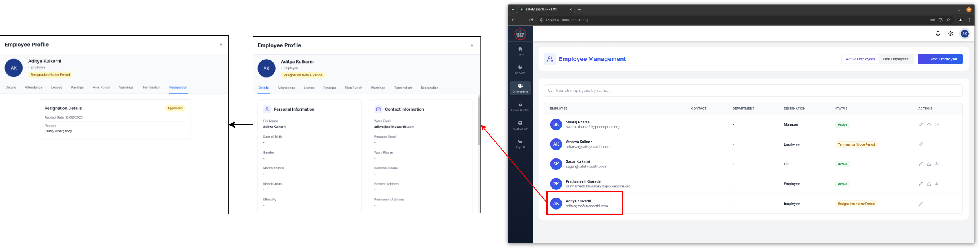Select the Active Employees toggle
This screenshot has height=249, width=980.
(x=860, y=59)
